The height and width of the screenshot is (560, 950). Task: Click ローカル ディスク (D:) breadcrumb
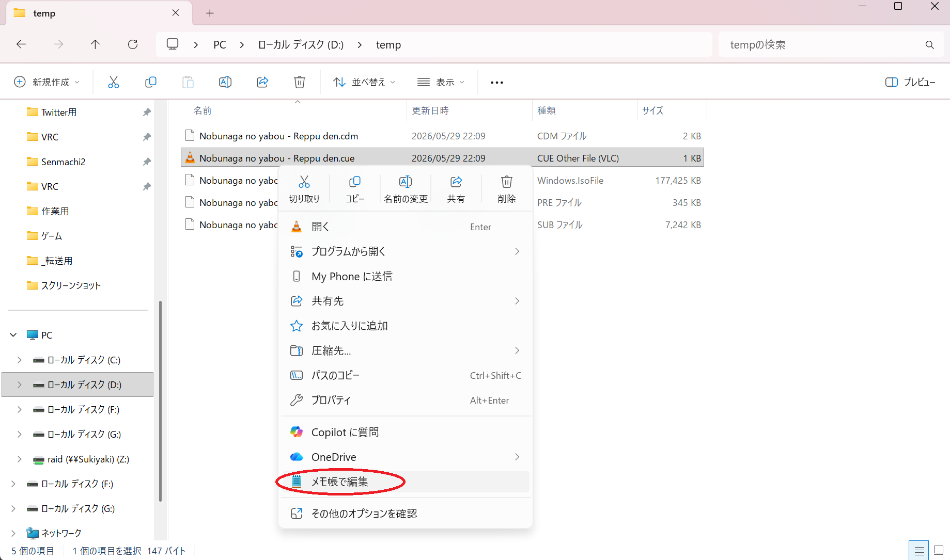[301, 45]
